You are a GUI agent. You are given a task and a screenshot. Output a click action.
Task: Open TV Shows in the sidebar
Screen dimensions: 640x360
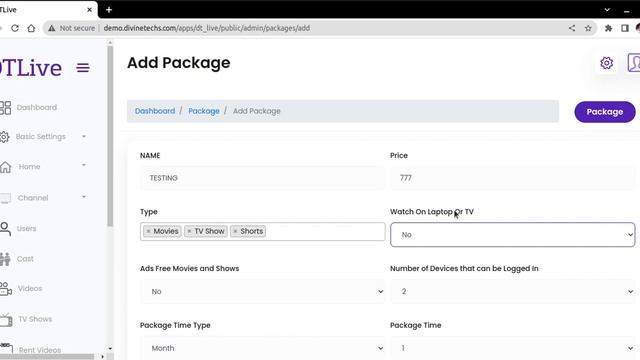[x=35, y=319]
